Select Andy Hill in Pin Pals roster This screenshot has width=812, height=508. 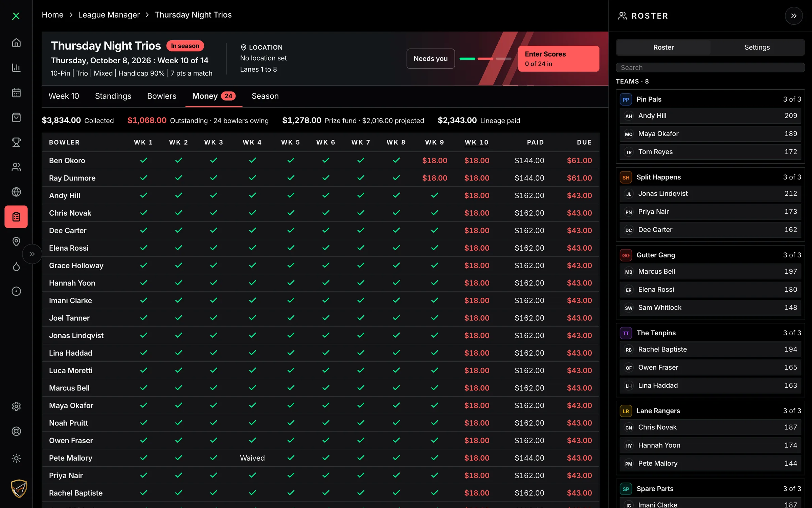[x=710, y=116]
